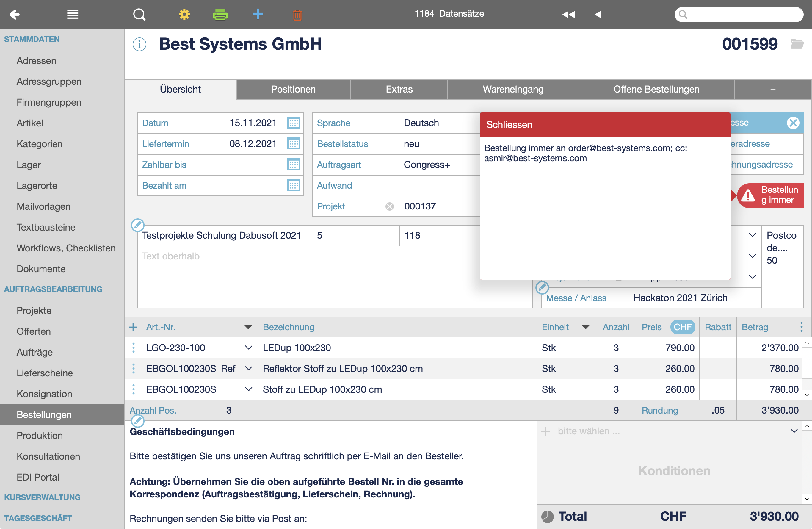
Task: Go back with the left arrow icon
Action: point(14,14)
